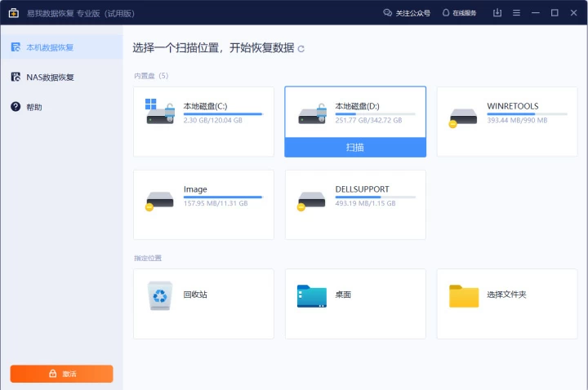The height and width of the screenshot is (390, 588).
Task: Click the 指定位置 section header
Action: (148, 258)
